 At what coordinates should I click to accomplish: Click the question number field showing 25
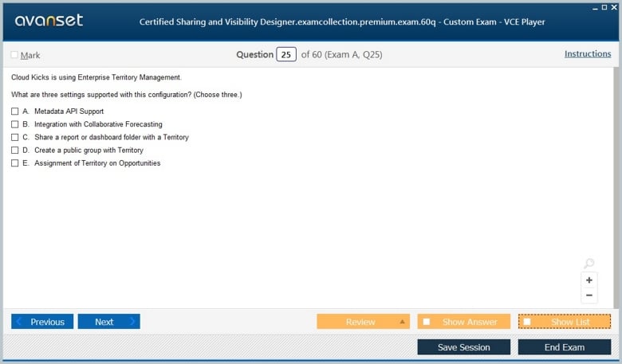286,54
